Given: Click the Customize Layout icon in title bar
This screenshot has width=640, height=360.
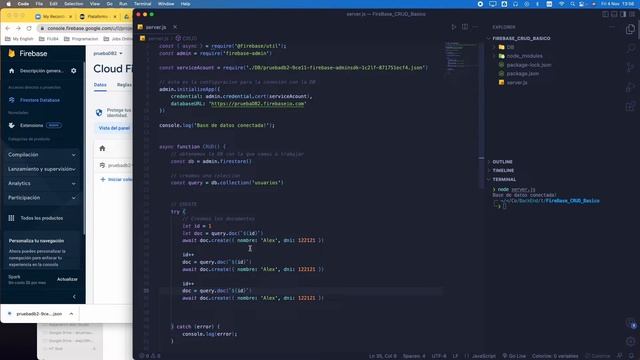Looking at the screenshot, I should click(632, 14).
